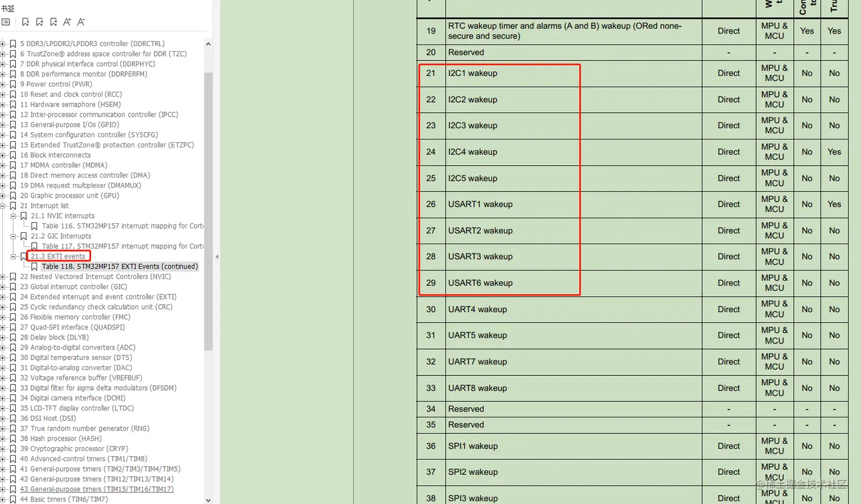Open bookmark 44 Basic timers (TIM6/TIM7)
Viewport: 861px width, 504px height.
pos(64,499)
